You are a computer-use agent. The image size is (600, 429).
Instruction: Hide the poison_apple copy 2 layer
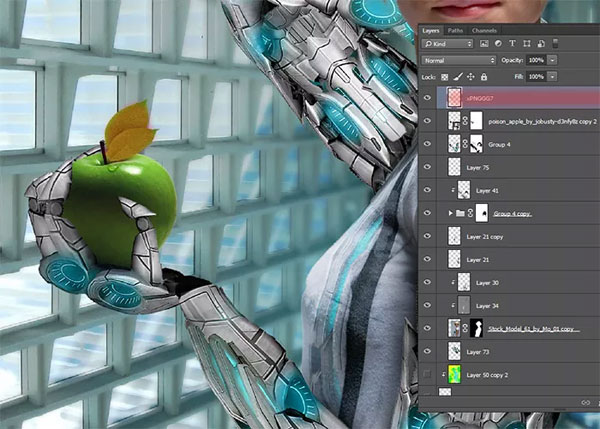pos(427,121)
